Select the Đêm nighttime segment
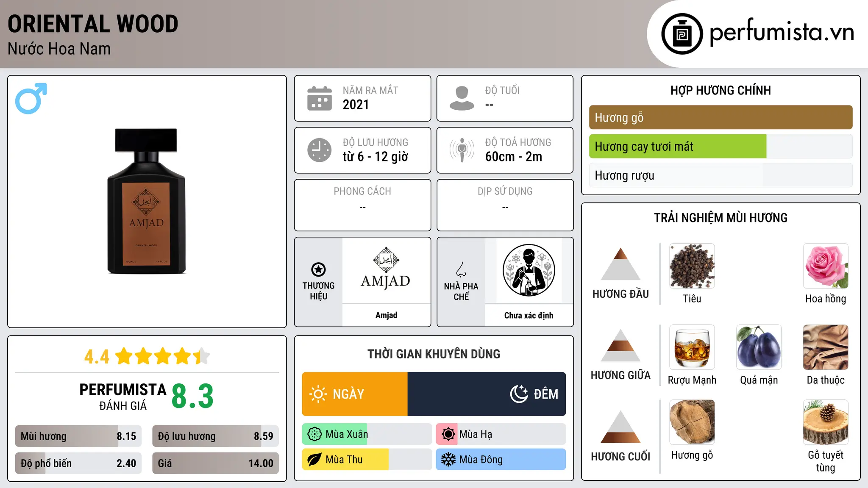This screenshot has width=868, height=488. pyautogui.click(x=487, y=394)
